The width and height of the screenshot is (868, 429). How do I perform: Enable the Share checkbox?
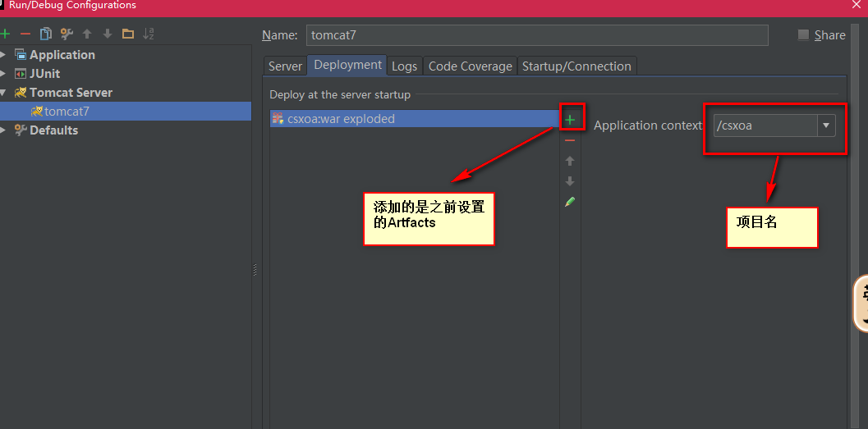pos(803,34)
